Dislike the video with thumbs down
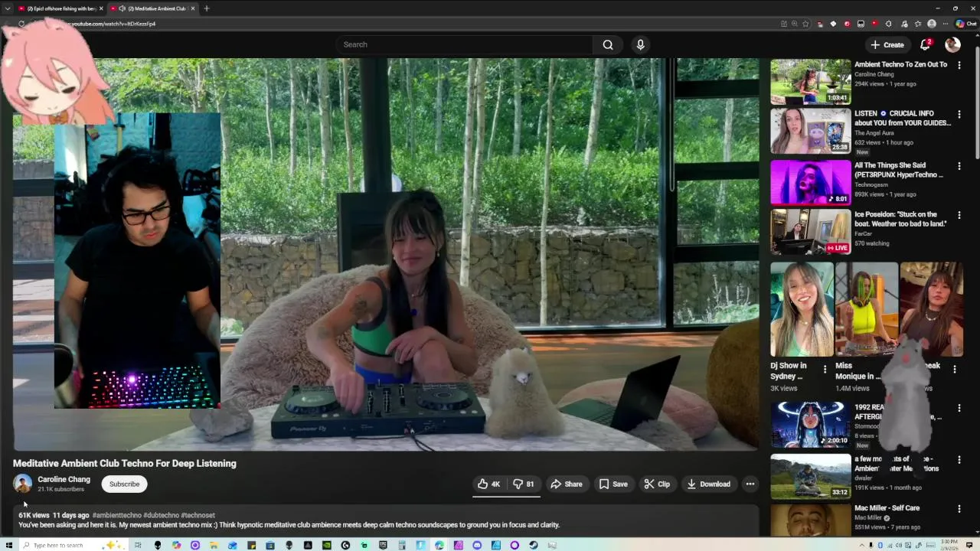This screenshot has height=551, width=980. pyautogui.click(x=524, y=484)
